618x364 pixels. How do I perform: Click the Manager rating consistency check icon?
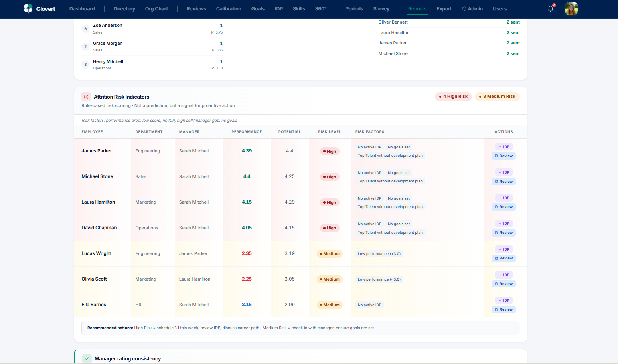[87, 359]
